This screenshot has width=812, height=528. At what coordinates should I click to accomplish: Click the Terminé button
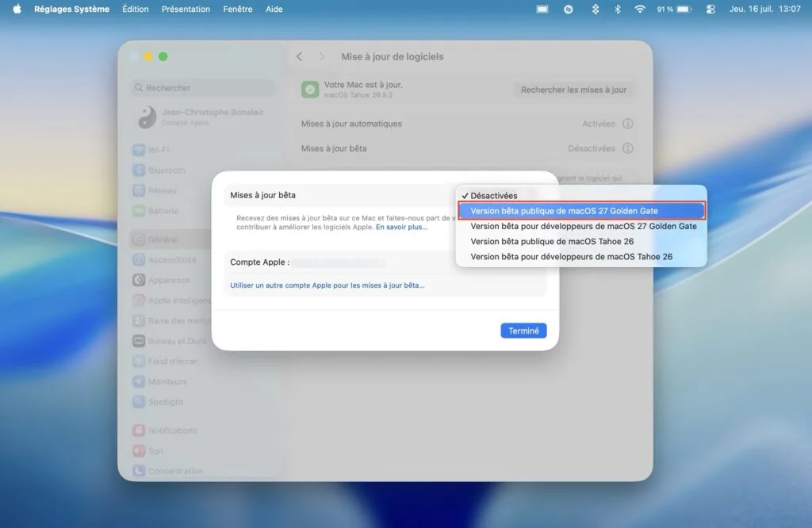pyautogui.click(x=523, y=331)
